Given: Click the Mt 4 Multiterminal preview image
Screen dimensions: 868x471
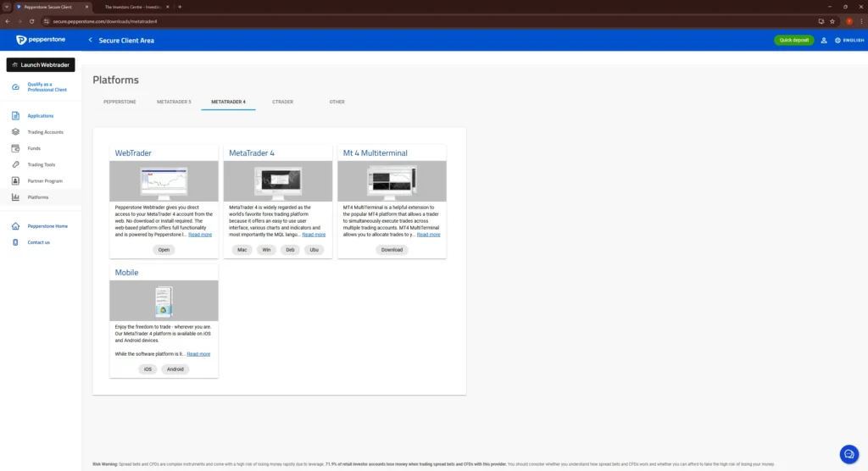Looking at the screenshot, I should pyautogui.click(x=392, y=181).
